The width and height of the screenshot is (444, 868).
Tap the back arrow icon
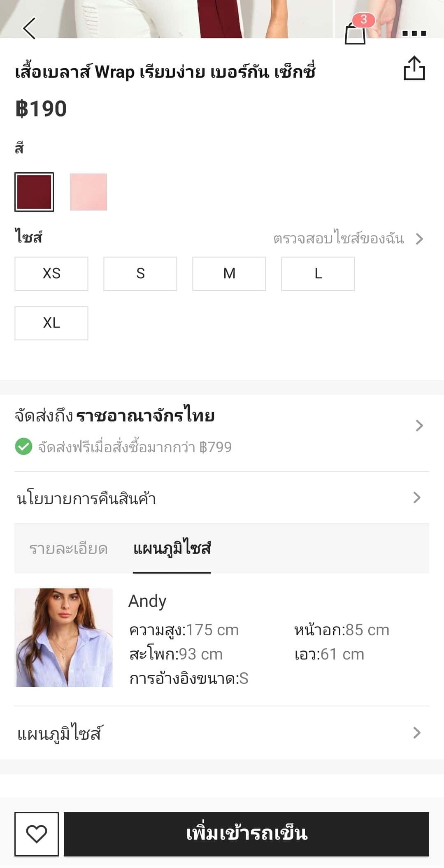(x=30, y=28)
